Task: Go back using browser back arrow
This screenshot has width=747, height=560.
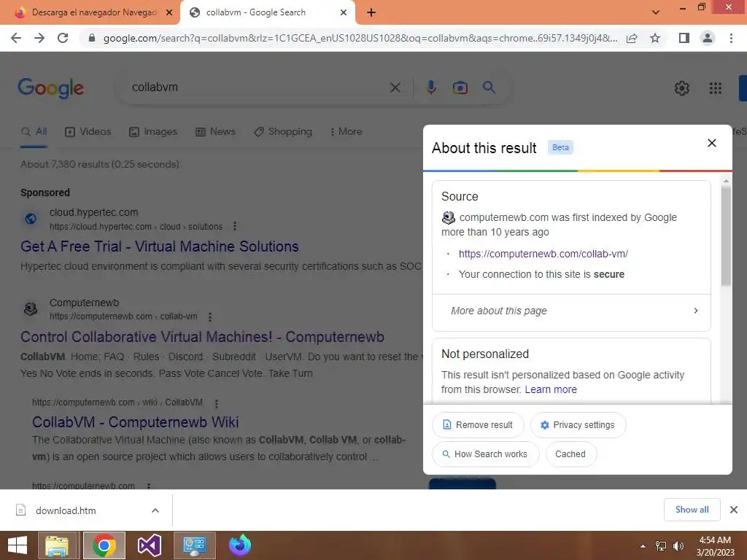Action: (16, 38)
